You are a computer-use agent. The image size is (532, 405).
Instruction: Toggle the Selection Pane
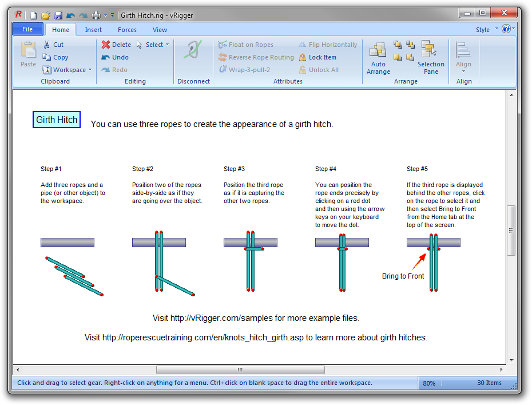point(431,58)
